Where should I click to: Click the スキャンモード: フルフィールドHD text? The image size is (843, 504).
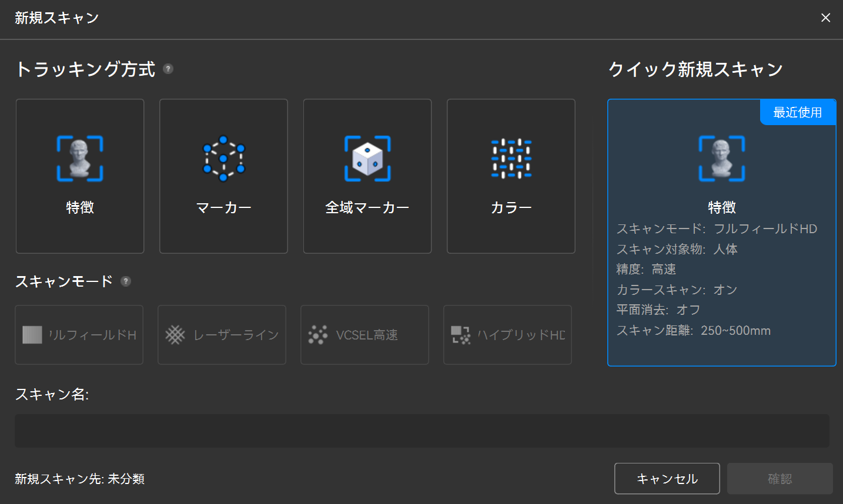717,229
